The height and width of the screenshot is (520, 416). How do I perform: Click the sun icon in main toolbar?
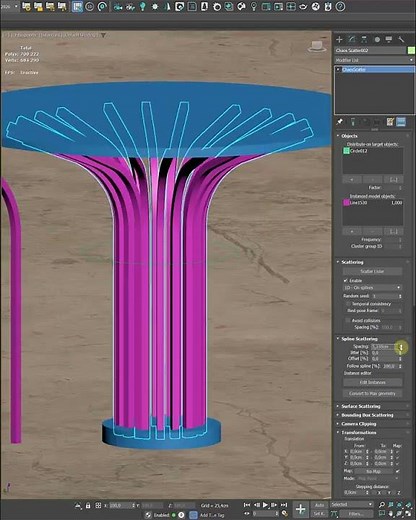(155, 6)
